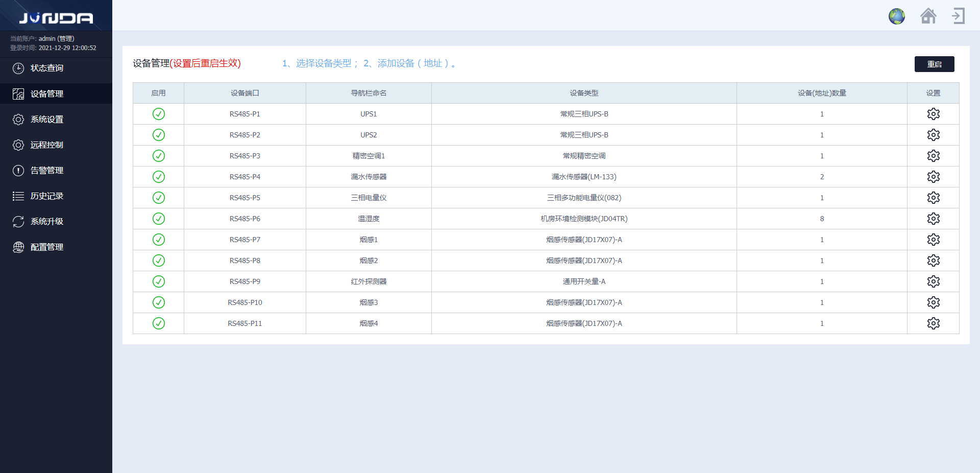
Task: Toggle enable status for RS485-P2 UPS2
Action: (x=158, y=135)
